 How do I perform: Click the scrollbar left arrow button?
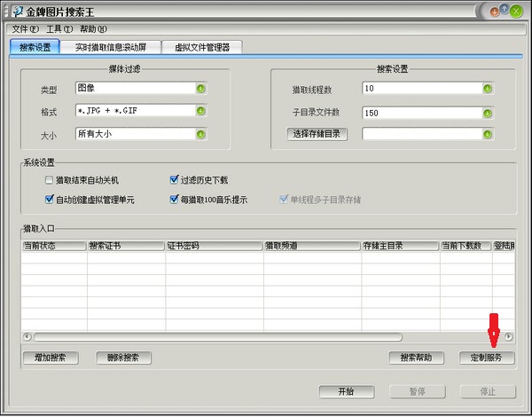(x=27, y=337)
